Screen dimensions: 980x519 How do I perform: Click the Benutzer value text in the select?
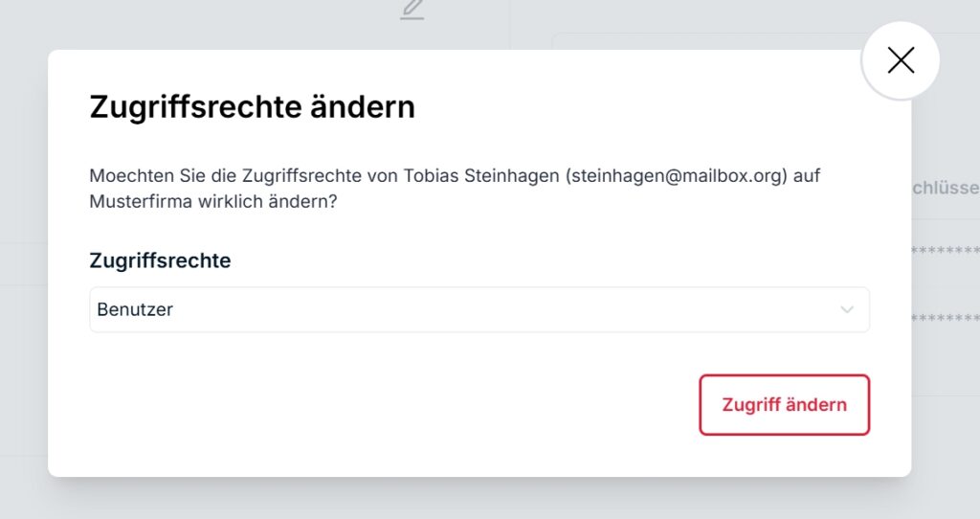click(135, 309)
